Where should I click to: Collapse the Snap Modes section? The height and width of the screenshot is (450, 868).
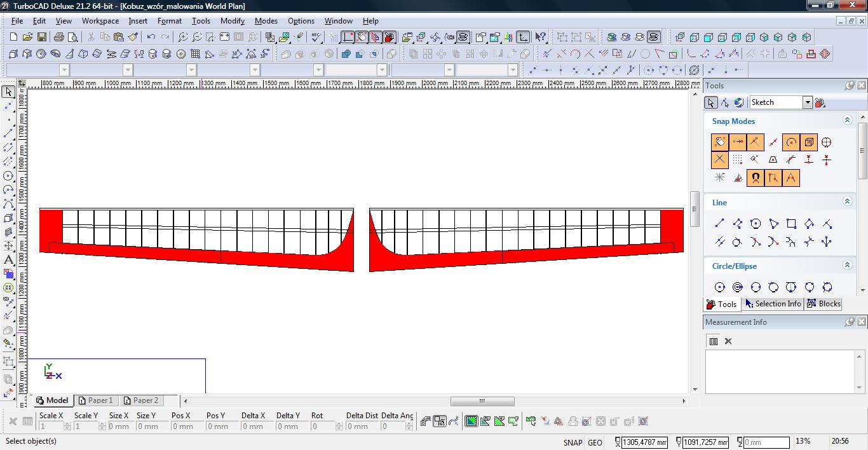pos(847,120)
